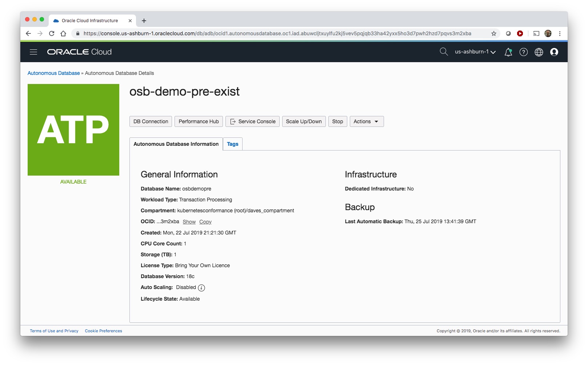This screenshot has height=365, width=588.
Task: Click the DB Connection button
Action: point(151,121)
